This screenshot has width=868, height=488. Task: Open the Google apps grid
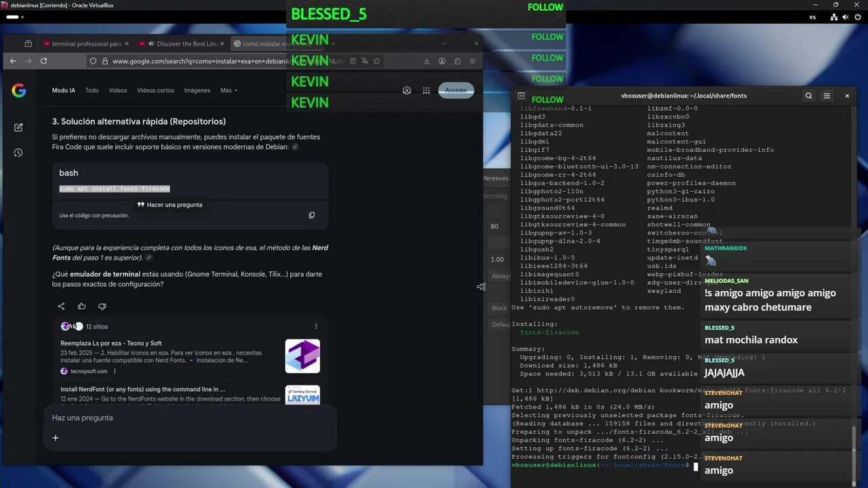click(x=427, y=90)
